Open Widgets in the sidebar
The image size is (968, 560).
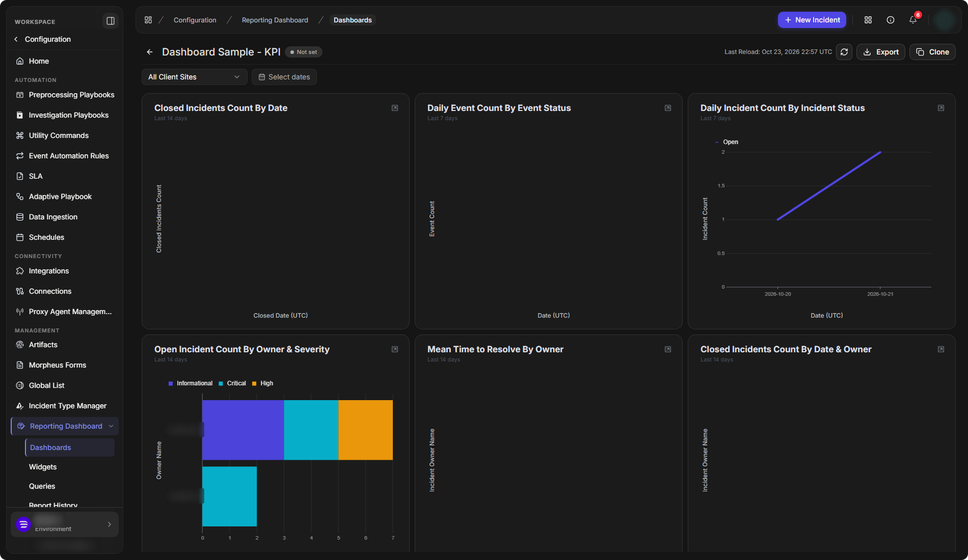tap(43, 467)
